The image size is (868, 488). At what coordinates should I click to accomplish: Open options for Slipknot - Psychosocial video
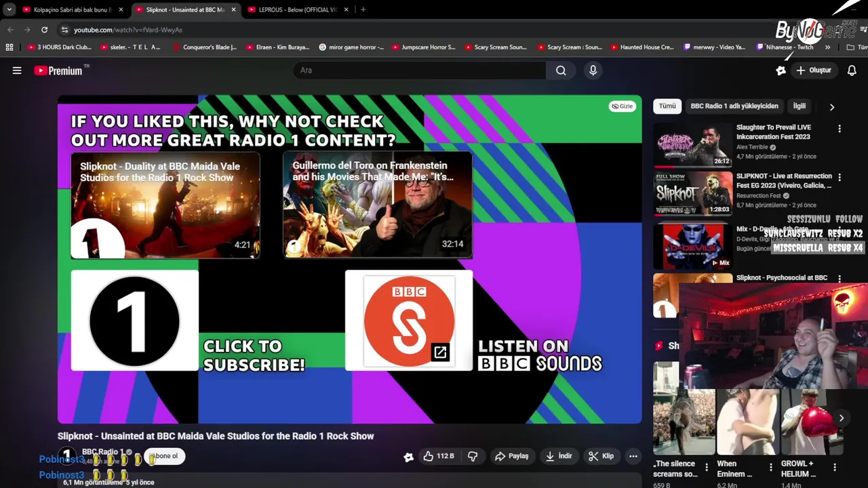(840, 279)
